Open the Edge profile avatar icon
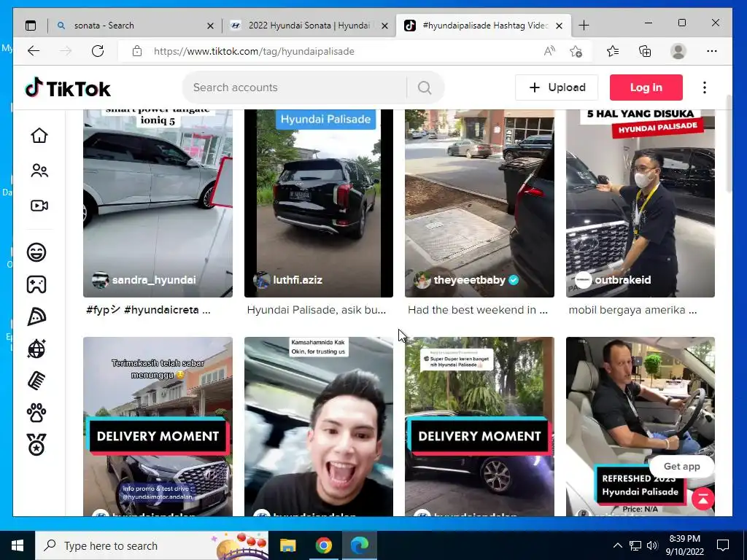The image size is (747, 560). point(678,51)
